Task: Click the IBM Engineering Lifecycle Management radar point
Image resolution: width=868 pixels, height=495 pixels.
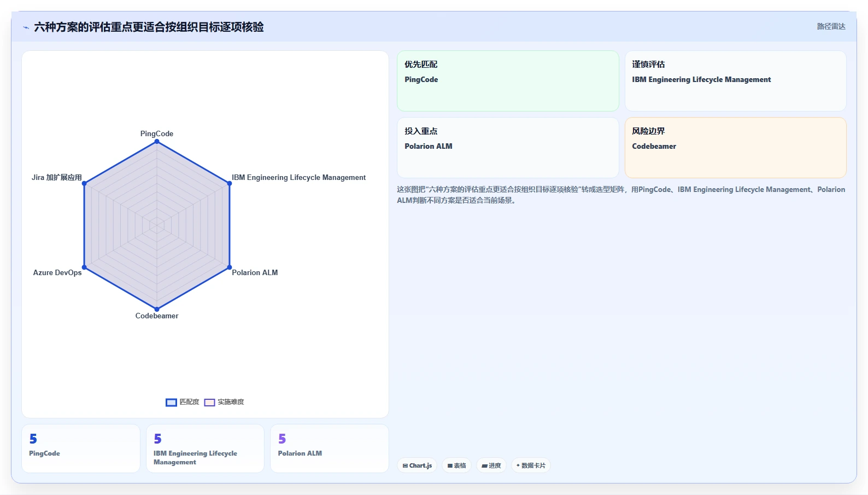Action: [x=230, y=183]
